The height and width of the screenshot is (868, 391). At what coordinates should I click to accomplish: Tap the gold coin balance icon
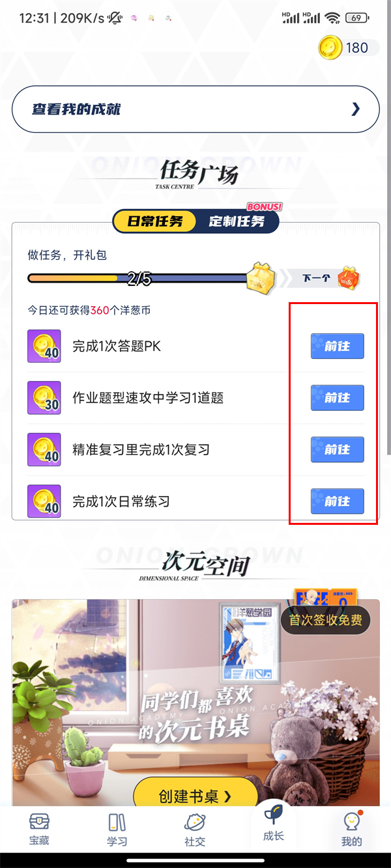click(330, 48)
